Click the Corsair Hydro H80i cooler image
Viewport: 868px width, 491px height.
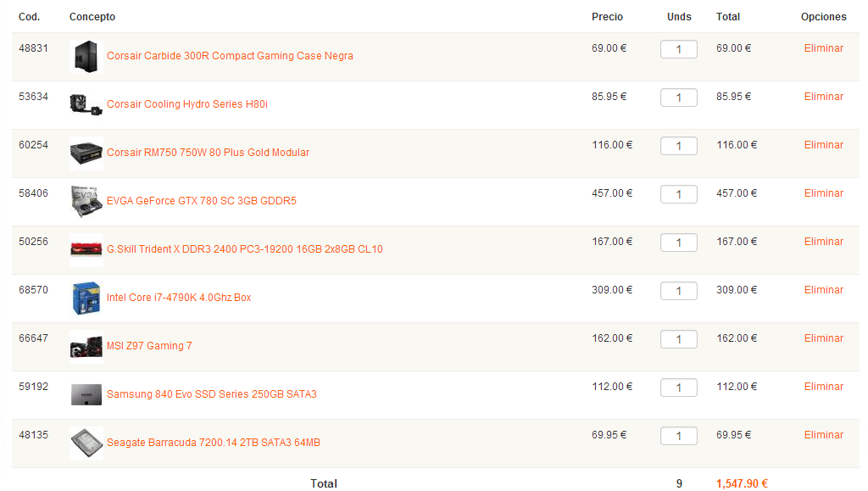86,105
